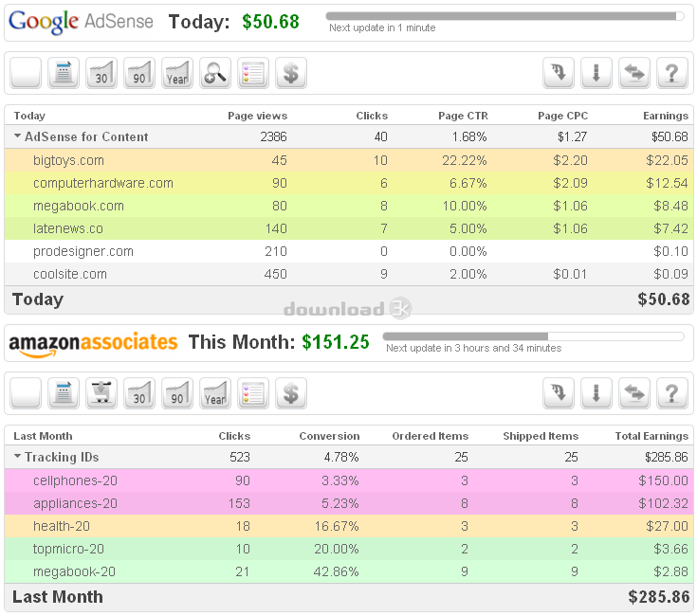Click the $151.25 This Month amount
Viewport: 697px width, 616px height.
[336, 342]
